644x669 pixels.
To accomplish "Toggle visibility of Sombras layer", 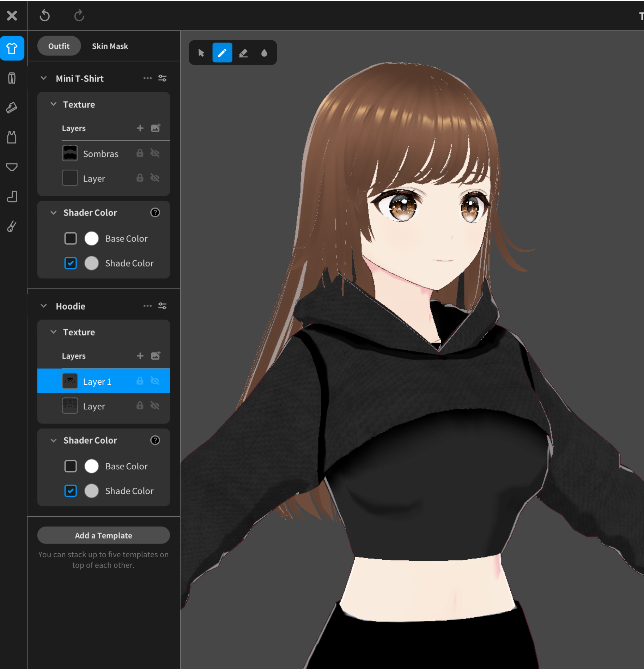I will pyautogui.click(x=155, y=153).
